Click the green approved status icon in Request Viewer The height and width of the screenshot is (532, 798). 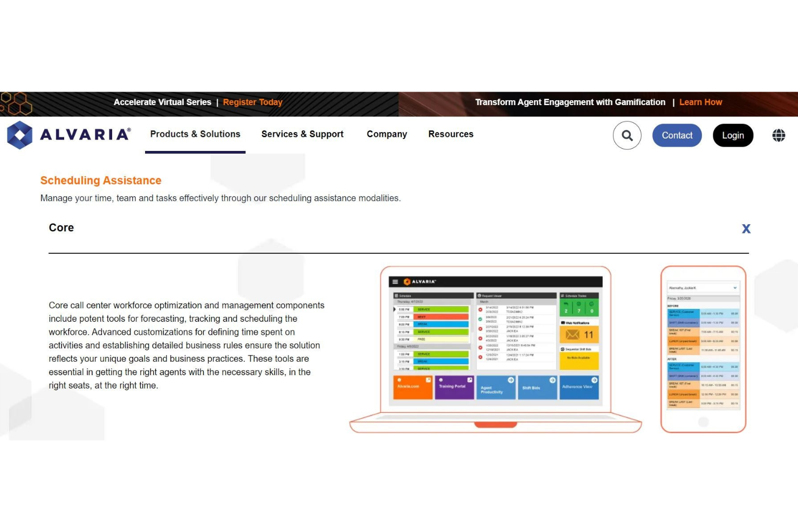point(480,319)
